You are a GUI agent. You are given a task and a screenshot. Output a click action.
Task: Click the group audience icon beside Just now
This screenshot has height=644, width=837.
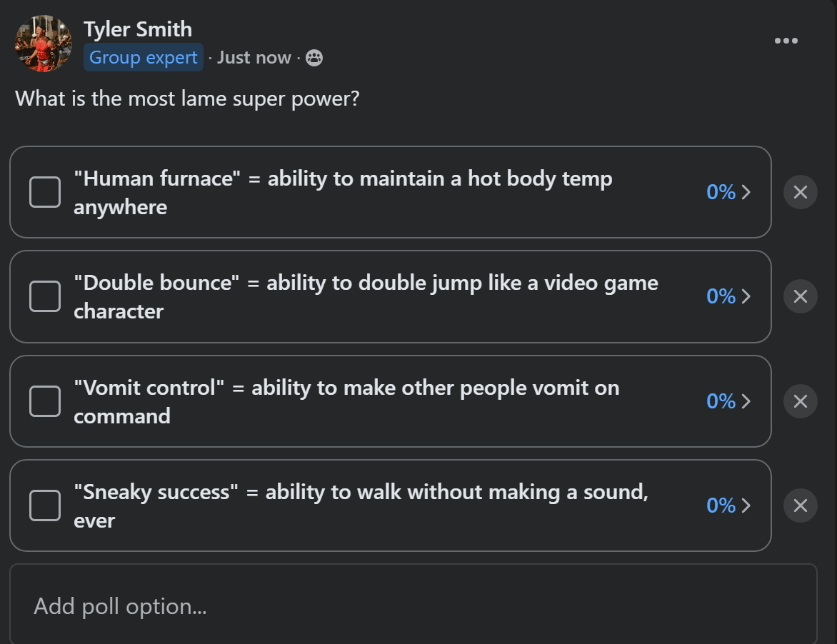pyautogui.click(x=314, y=58)
